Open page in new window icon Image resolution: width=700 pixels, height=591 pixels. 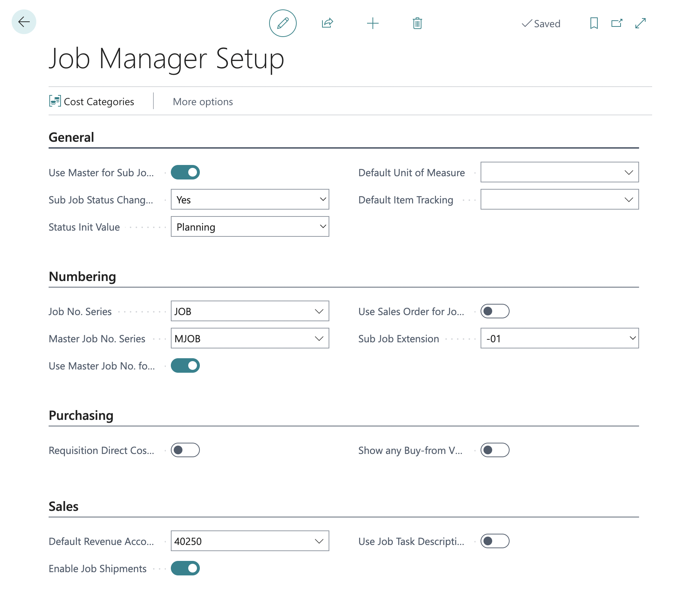617,23
